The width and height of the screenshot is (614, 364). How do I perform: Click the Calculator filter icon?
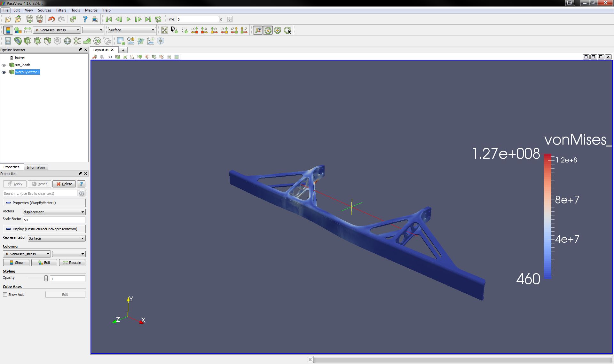click(x=8, y=41)
